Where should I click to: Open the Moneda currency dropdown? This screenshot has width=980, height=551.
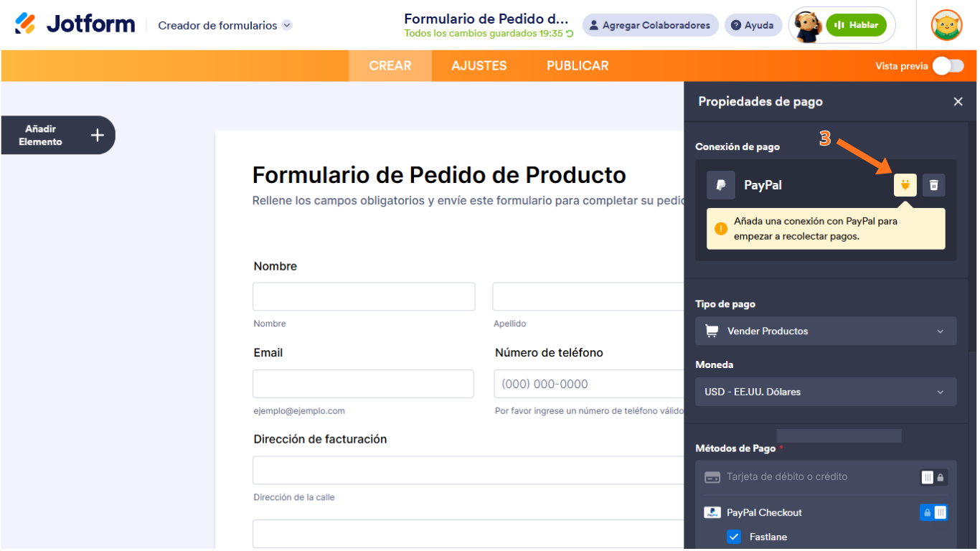[x=826, y=392]
